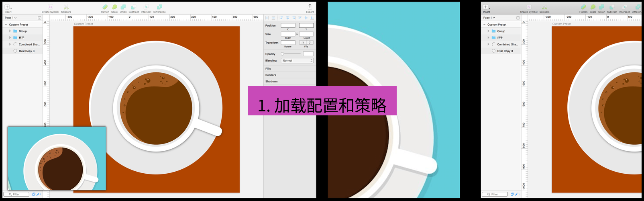Click the Flatten icon in the left window
644x201 pixels.
[105, 7]
